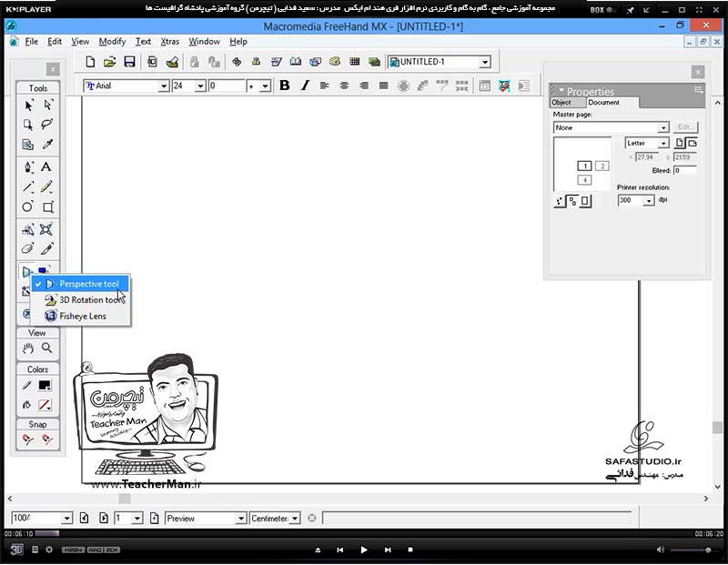
Task: Toggle Italic text formatting
Action: point(305,86)
